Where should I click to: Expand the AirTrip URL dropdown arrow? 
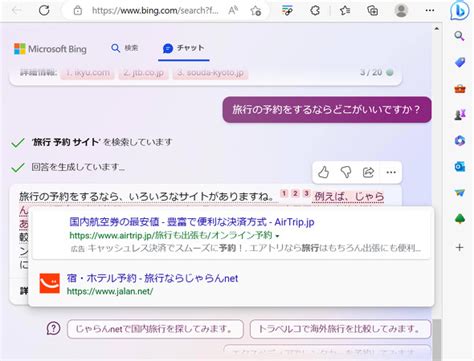277,236
